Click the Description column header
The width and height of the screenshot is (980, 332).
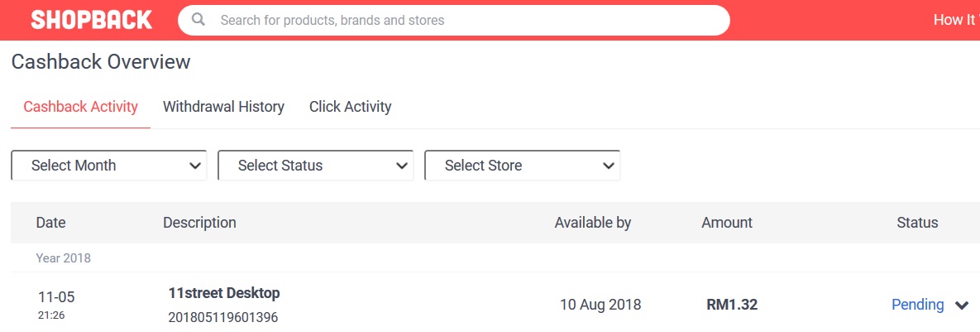click(x=199, y=223)
